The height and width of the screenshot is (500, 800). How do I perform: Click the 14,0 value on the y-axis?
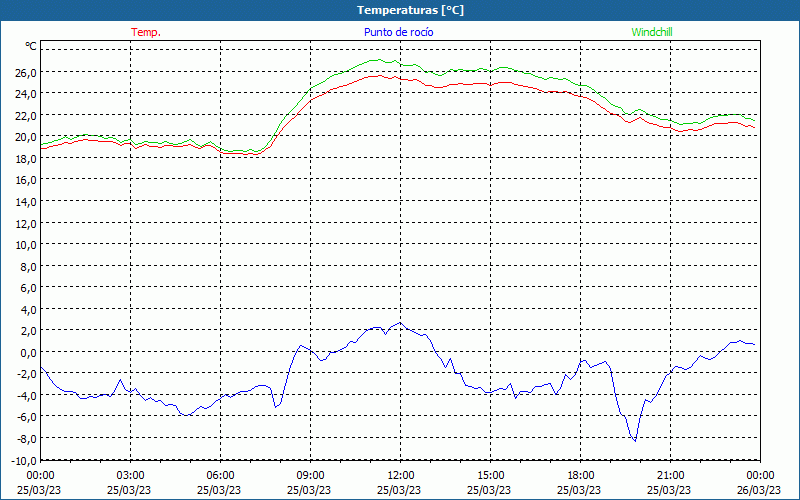pos(26,202)
